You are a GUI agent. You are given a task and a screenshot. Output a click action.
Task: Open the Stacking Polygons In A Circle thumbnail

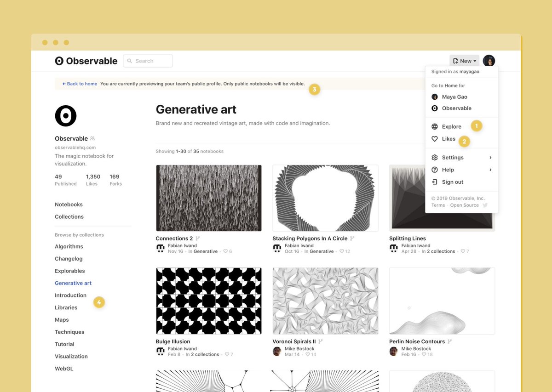tap(325, 198)
